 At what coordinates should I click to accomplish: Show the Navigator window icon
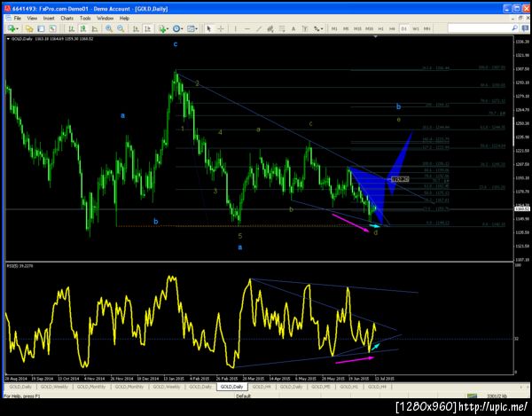point(52,29)
